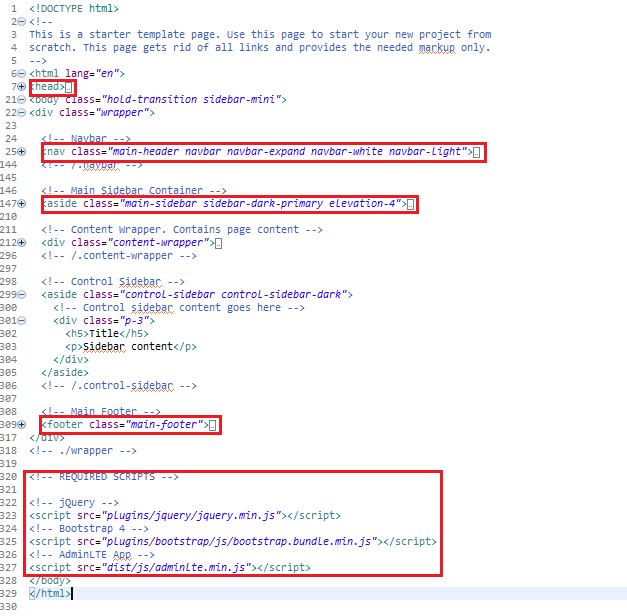Click the collapsed-code placeholder box after head tag
The image size is (627, 616).
(69, 87)
